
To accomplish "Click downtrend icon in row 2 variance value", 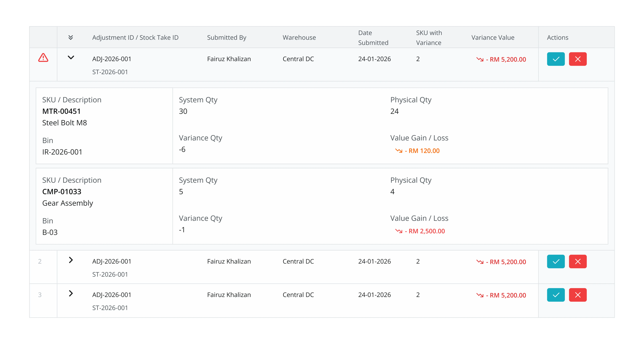I will pos(480,262).
